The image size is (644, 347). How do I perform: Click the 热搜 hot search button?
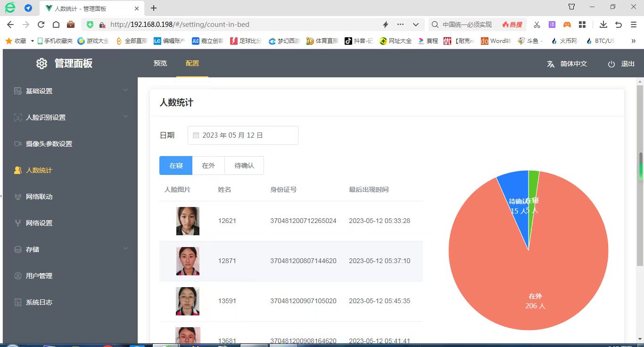(x=512, y=25)
